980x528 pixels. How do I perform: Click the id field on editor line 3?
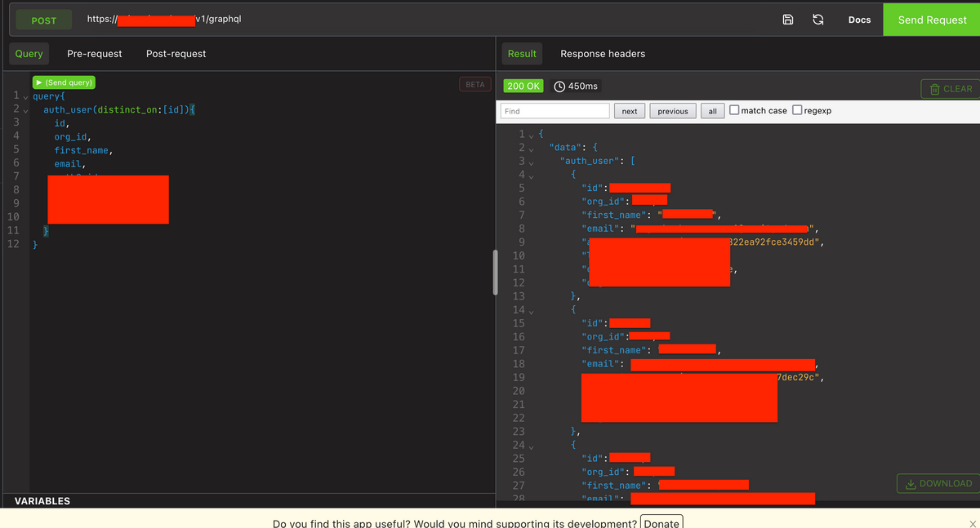tap(61, 123)
